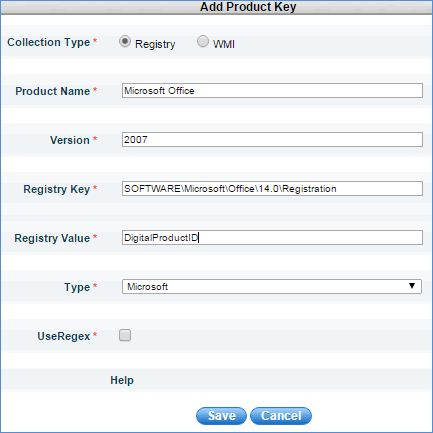The width and height of the screenshot is (433, 433).
Task: Click the Version field containing 2007
Action: pos(272,140)
